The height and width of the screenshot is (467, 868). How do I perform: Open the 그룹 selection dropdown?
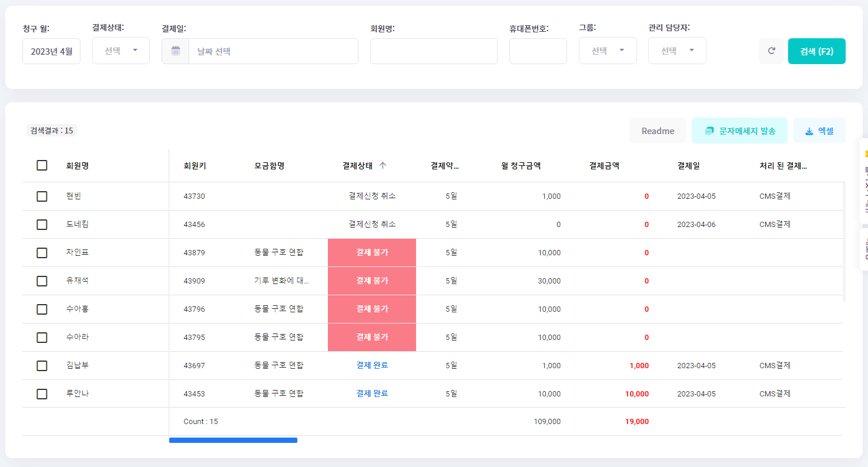pos(608,51)
